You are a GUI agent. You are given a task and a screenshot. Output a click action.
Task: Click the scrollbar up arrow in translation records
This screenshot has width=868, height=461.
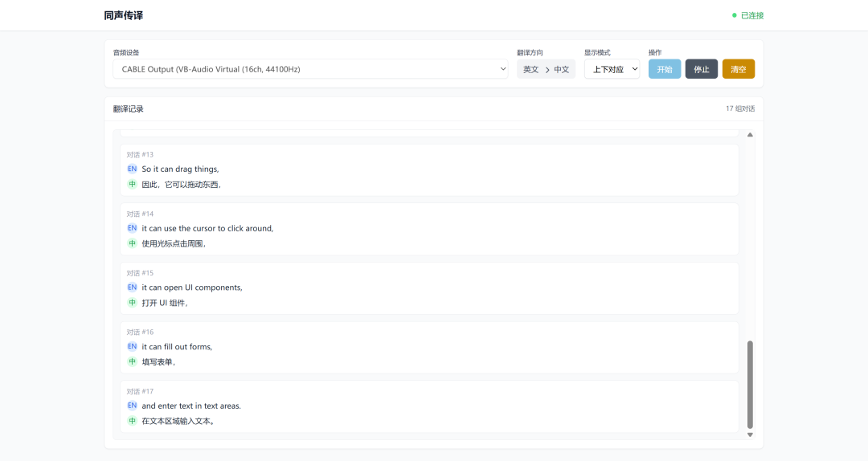[x=750, y=134]
